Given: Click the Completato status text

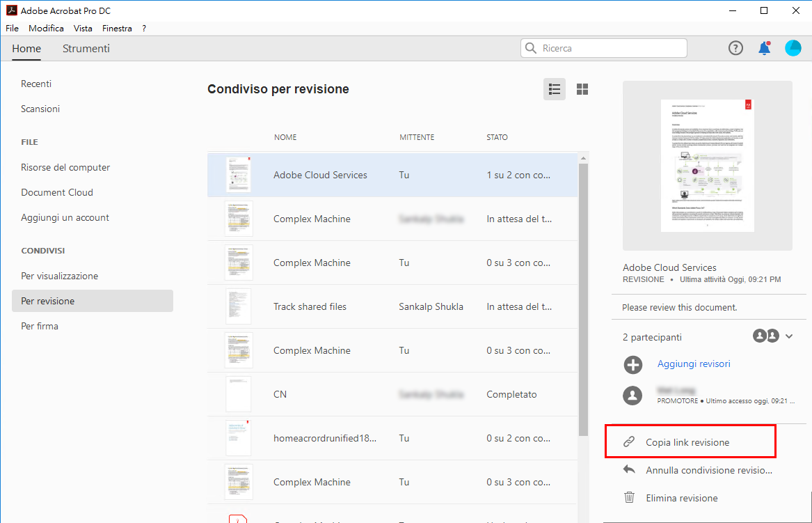Looking at the screenshot, I should coord(511,394).
